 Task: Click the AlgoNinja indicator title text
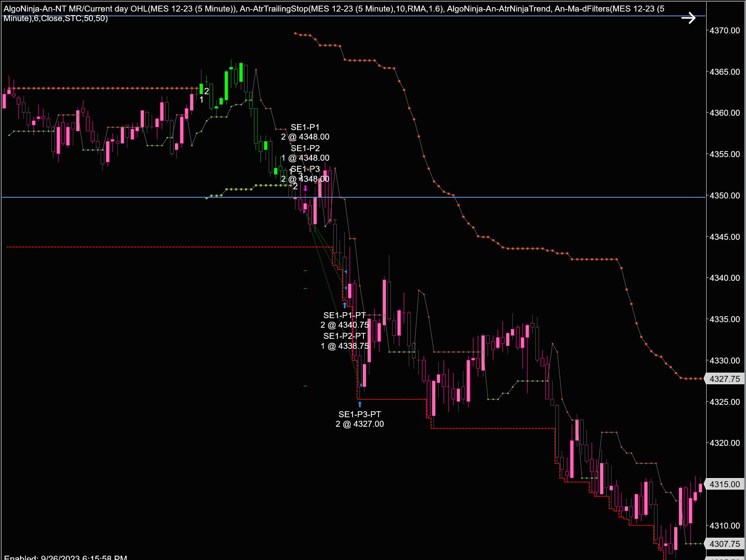(334, 14)
